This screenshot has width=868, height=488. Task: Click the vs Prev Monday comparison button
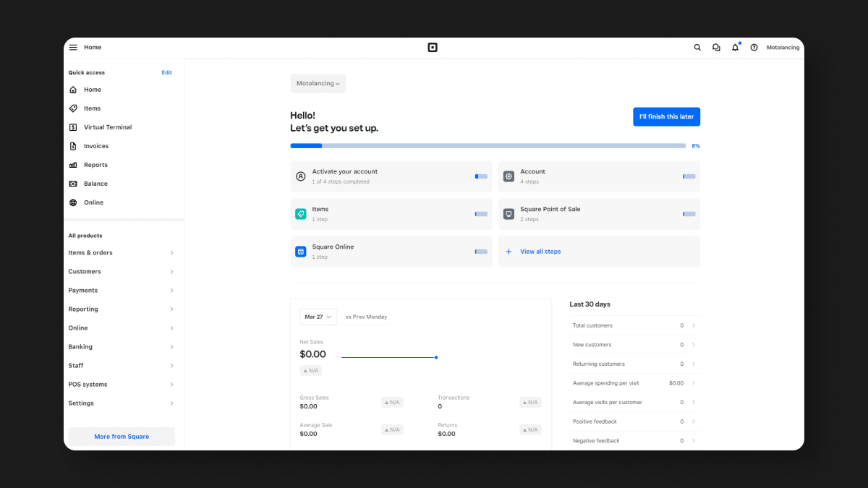[366, 317]
